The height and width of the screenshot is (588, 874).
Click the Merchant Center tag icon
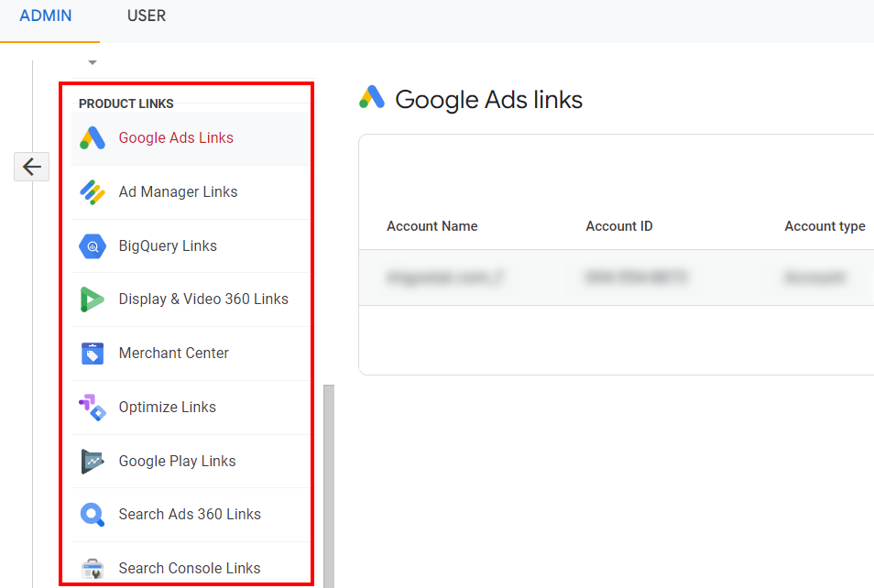93,354
